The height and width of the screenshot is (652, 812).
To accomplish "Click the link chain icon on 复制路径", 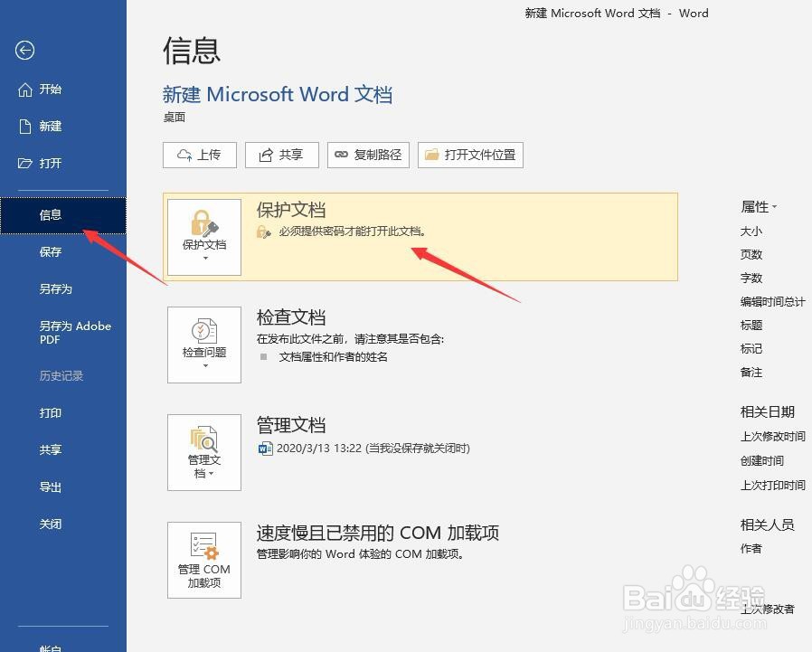I will [x=341, y=155].
